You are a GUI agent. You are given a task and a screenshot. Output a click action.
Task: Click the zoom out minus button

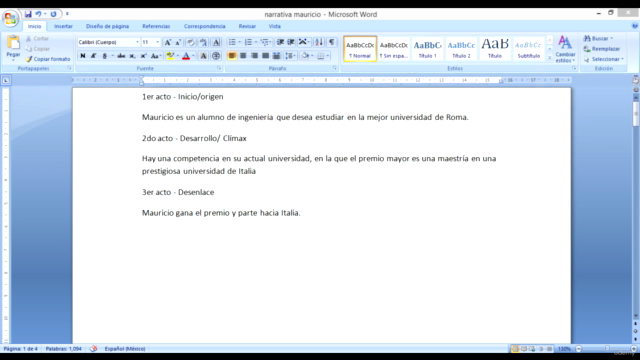pos(579,349)
